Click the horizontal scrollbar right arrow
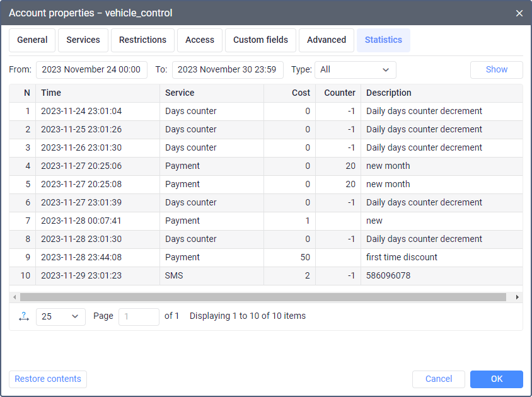The image size is (532, 397). click(x=518, y=297)
